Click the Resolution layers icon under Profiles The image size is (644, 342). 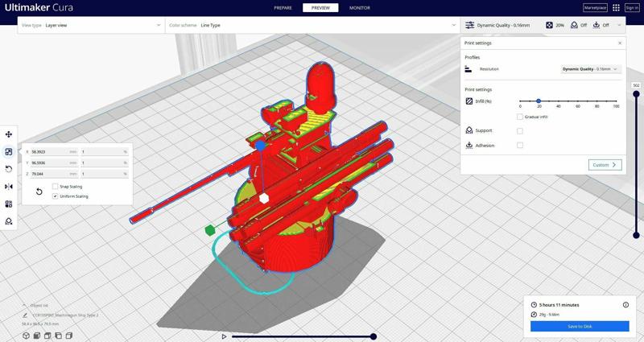[469, 69]
